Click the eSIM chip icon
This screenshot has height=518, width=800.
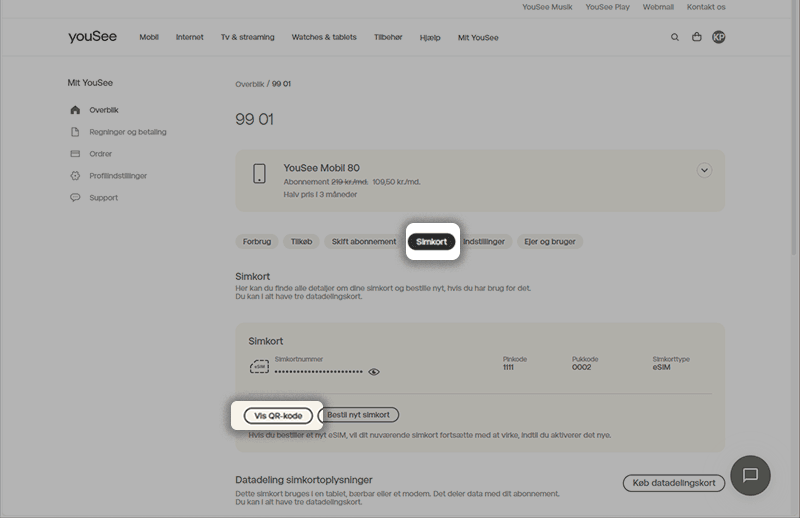259,367
